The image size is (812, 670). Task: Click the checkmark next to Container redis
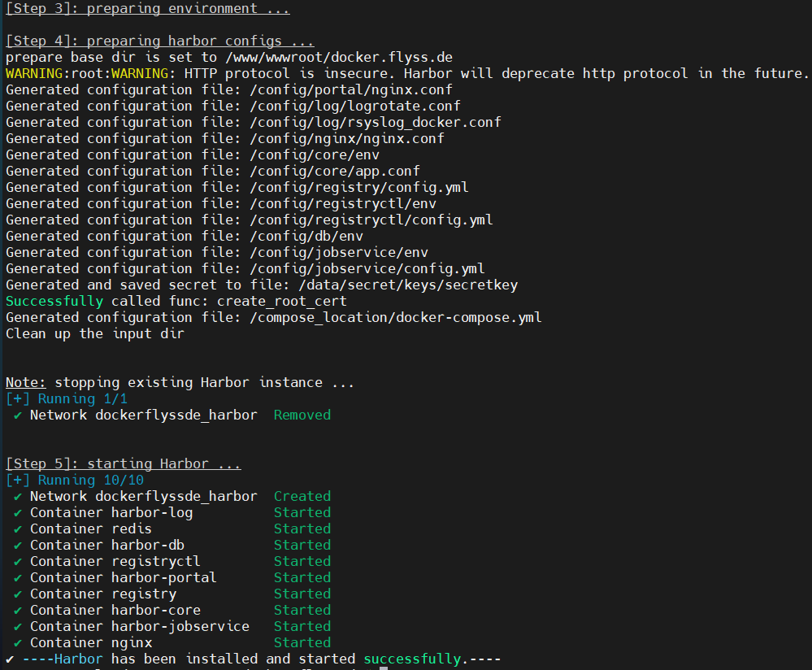[x=18, y=529]
